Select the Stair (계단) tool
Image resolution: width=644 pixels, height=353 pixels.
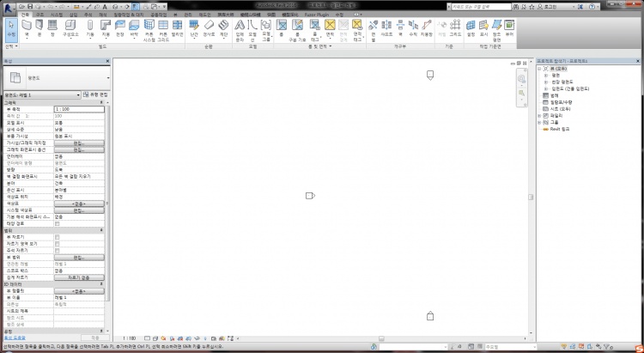point(223,29)
